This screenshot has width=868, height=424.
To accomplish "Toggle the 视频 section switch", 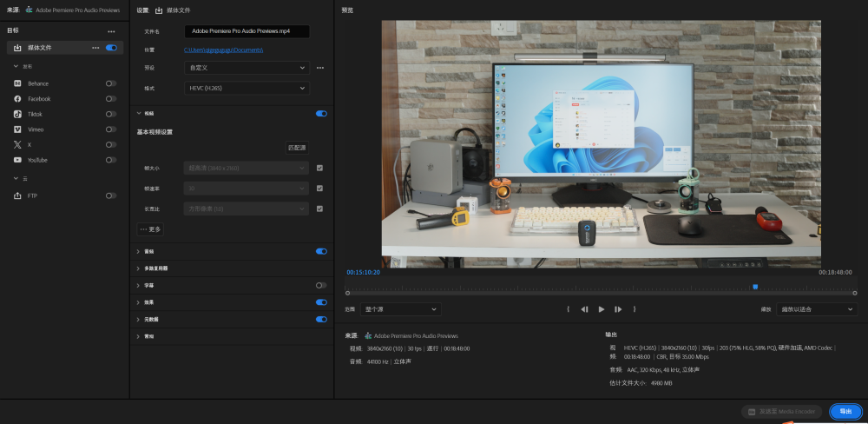I will click(322, 114).
